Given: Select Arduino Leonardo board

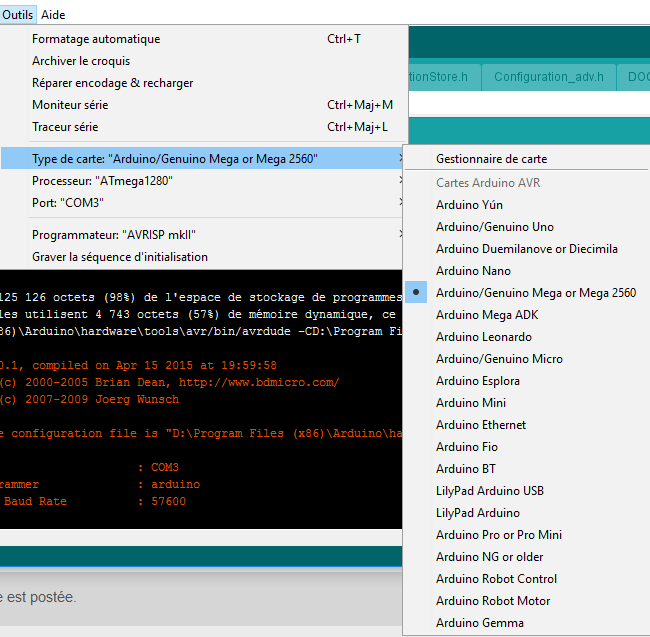Looking at the screenshot, I should 526,337.
